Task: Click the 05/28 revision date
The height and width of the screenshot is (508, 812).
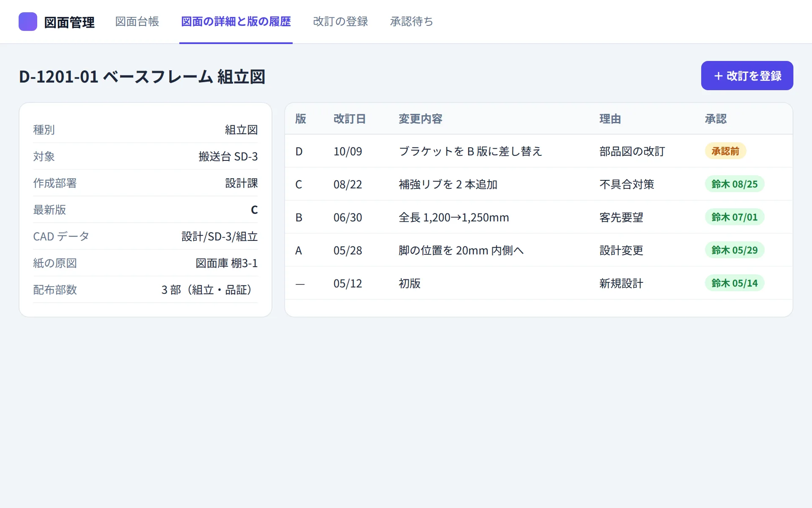Action: tap(348, 251)
